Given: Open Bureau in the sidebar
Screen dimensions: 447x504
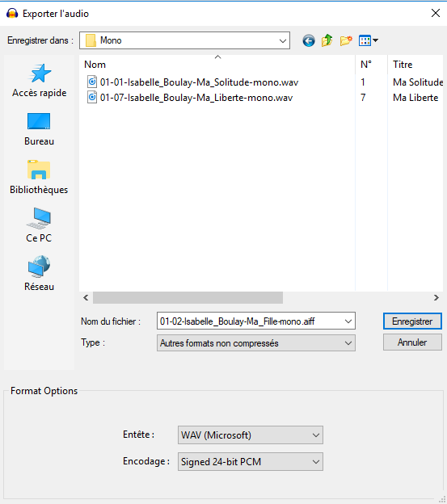Looking at the screenshot, I should (40, 129).
